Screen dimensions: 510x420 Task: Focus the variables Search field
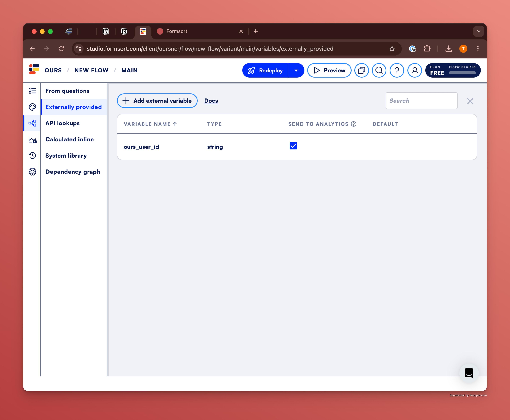pos(421,101)
